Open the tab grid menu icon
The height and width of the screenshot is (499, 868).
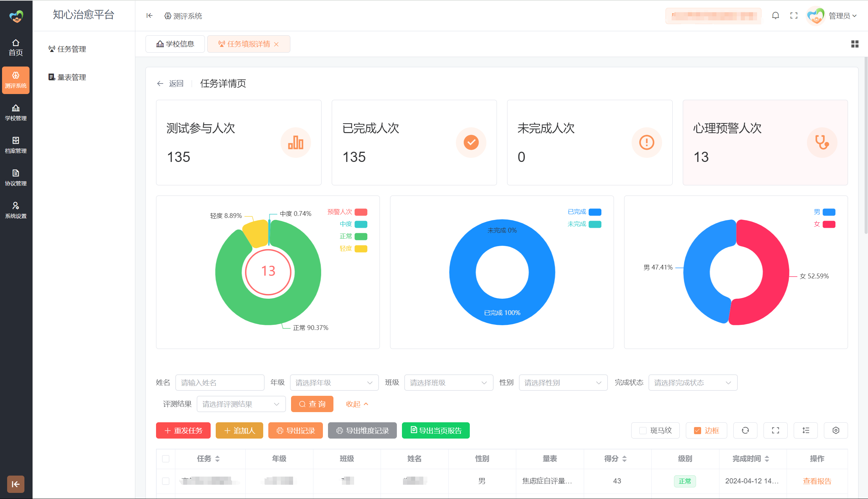click(855, 44)
